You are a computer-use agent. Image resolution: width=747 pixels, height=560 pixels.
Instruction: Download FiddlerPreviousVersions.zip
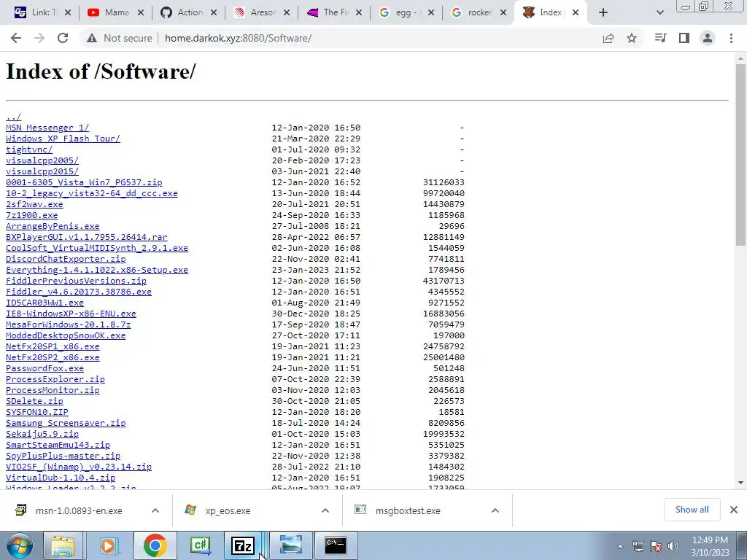point(76,281)
